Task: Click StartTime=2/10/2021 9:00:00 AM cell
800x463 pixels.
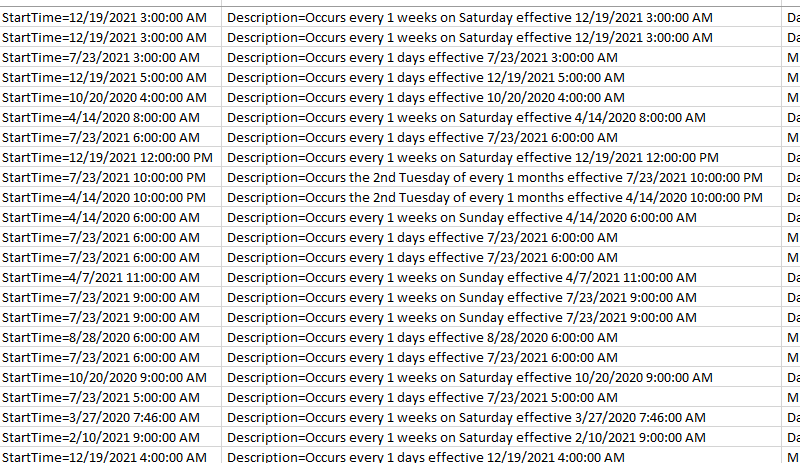Action: pos(111,437)
